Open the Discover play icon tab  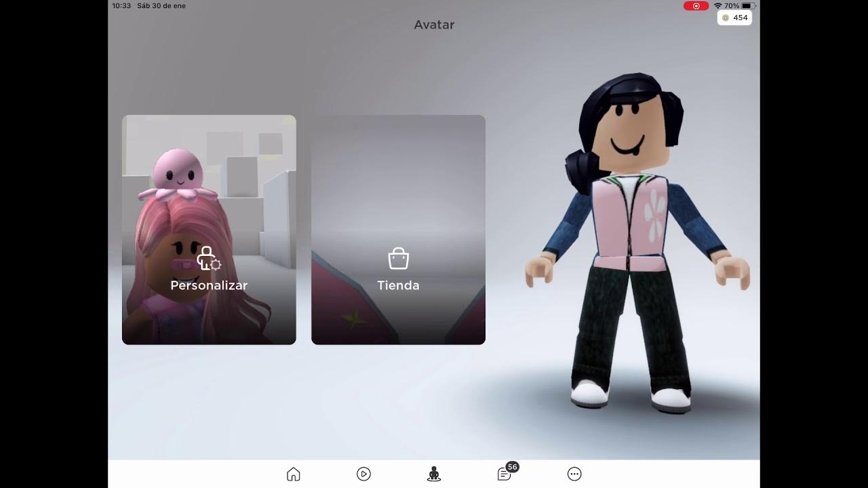(363, 474)
